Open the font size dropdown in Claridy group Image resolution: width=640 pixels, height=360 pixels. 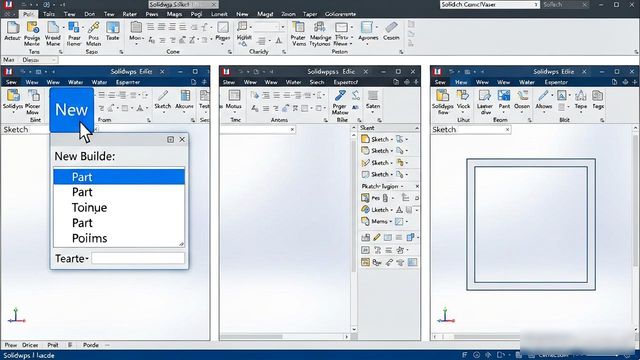(282, 27)
